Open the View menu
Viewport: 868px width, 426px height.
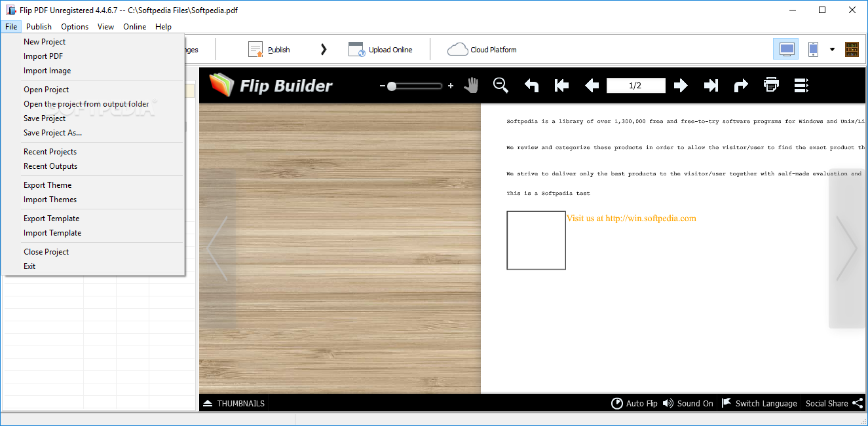(x=105, y=26)
